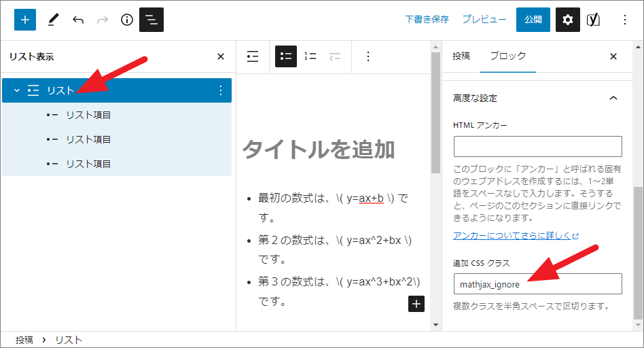Open the document info details icon
The image size is (644, 348).
126,20
